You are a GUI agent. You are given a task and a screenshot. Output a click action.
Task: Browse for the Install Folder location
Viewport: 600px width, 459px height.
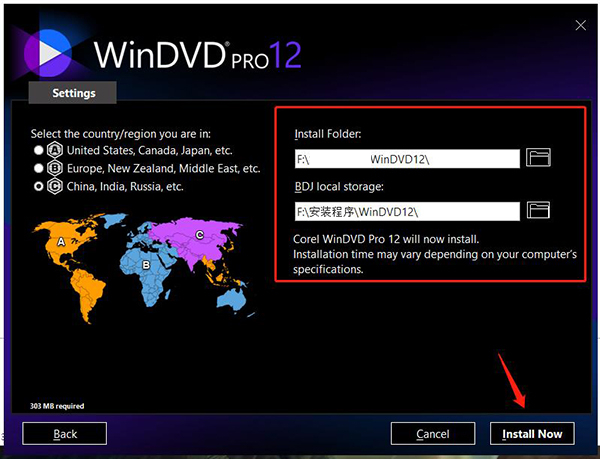(x=539, y=157)
